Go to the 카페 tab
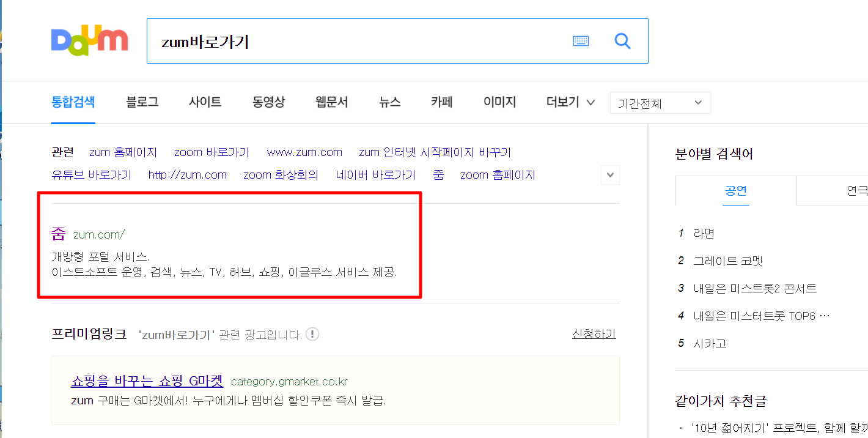This screenshot has width=868, height=438. click(441, 102)
